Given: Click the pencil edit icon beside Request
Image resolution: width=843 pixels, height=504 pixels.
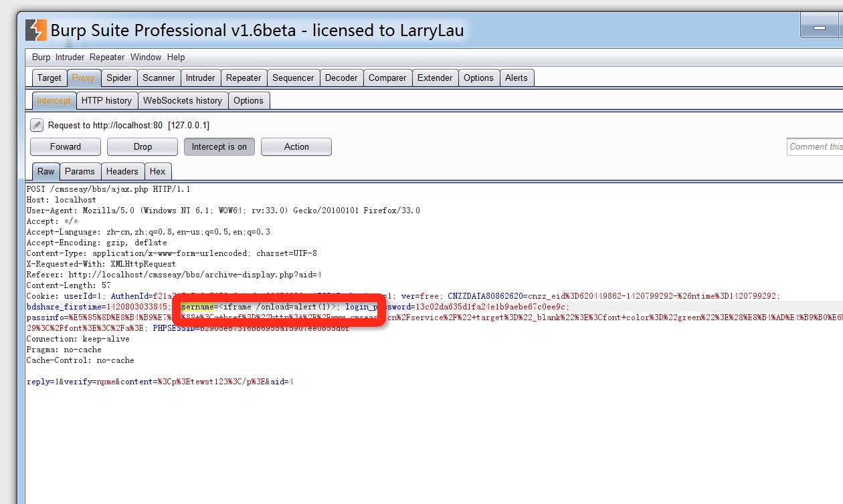Looking at the screenshot, I should [x=37, y=125].
